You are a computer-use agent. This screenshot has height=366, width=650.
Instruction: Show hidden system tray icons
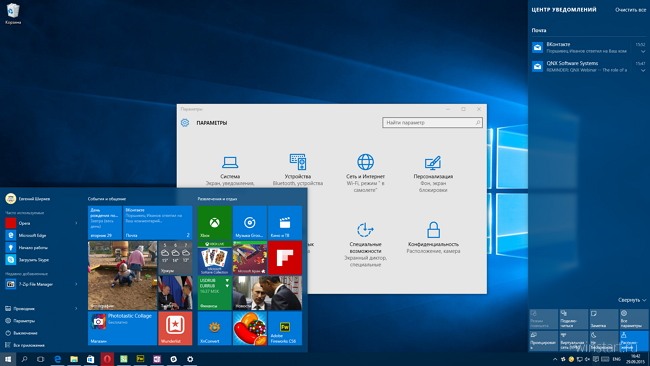(555, 359)
